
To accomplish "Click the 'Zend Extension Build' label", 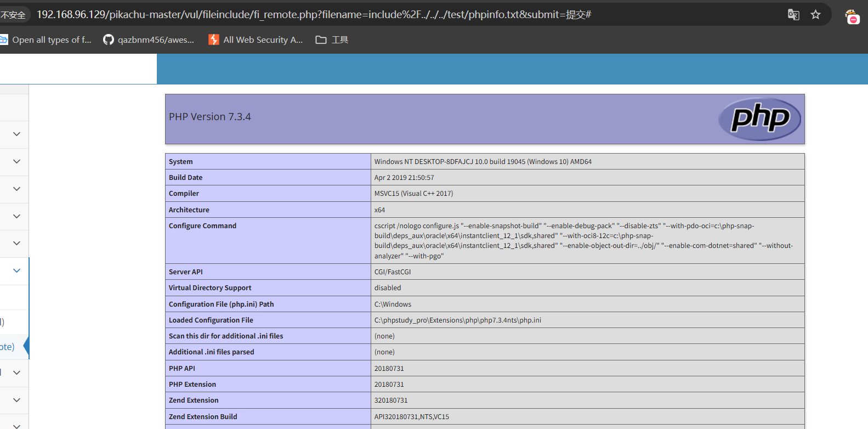I will [x=203, y=417].
